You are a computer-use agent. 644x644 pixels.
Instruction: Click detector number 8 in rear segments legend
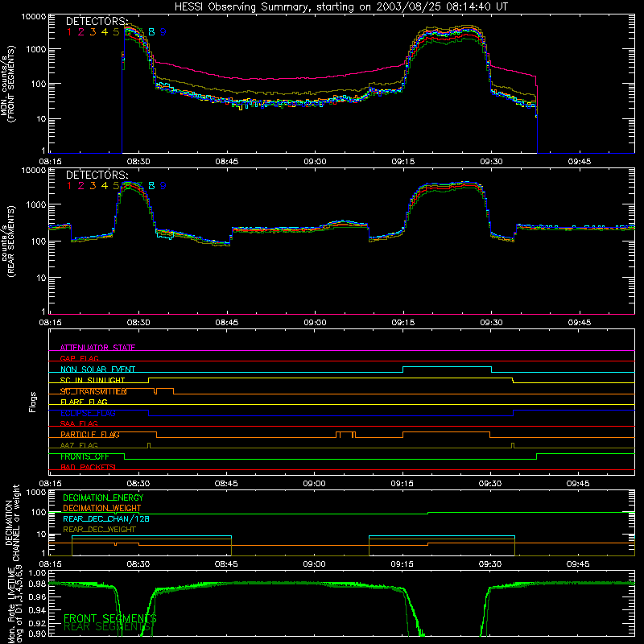(x=151, y=186)
